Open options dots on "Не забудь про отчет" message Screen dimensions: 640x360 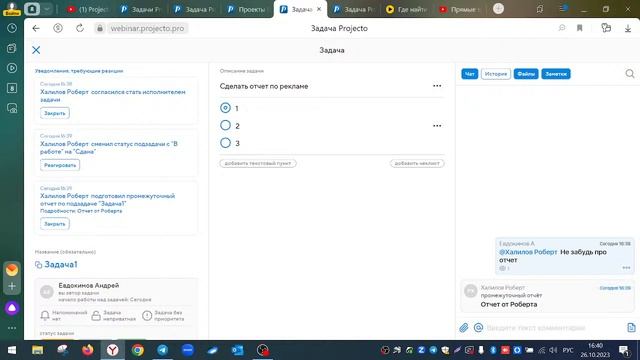tap(626, 268)
